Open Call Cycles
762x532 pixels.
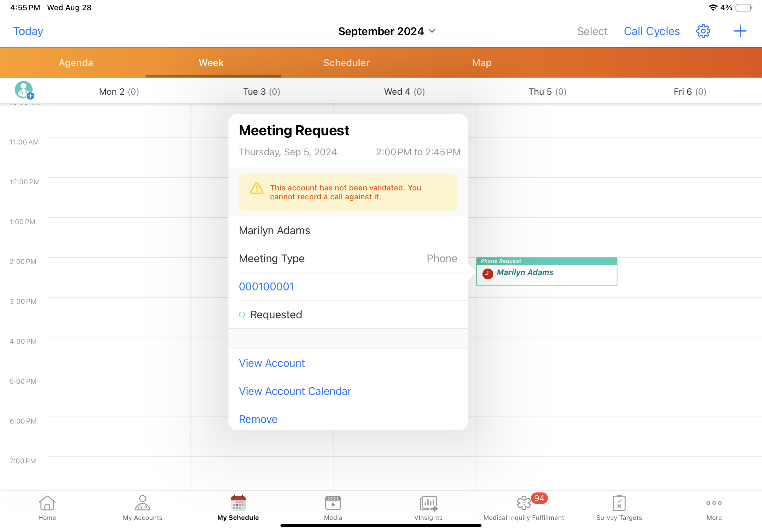coord(652,31)
